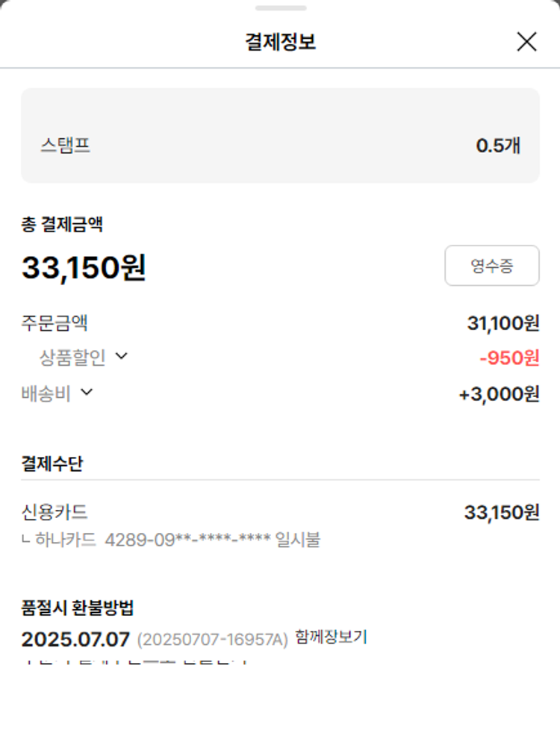Select the 신용카드 payment method label
This screenshot has width=560, height=745.
pyautogui.click(x=55, y=512)
